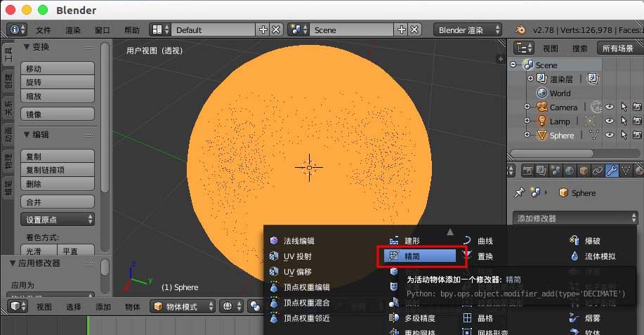Click the screen layout browse icon
Screen dimensions: 644x335
click(x=161, y=30)
